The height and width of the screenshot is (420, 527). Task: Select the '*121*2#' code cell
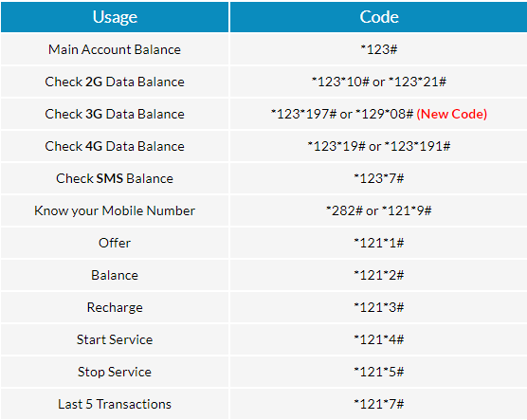(379, 275)
